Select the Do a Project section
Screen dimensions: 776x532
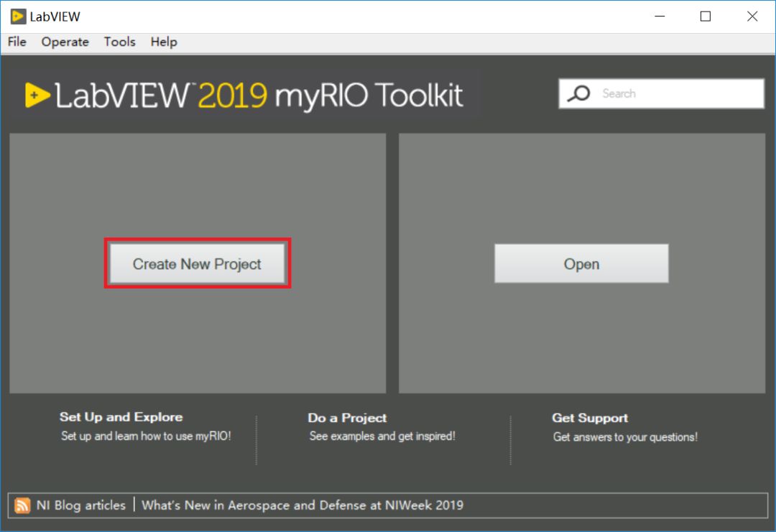(346, 418)
